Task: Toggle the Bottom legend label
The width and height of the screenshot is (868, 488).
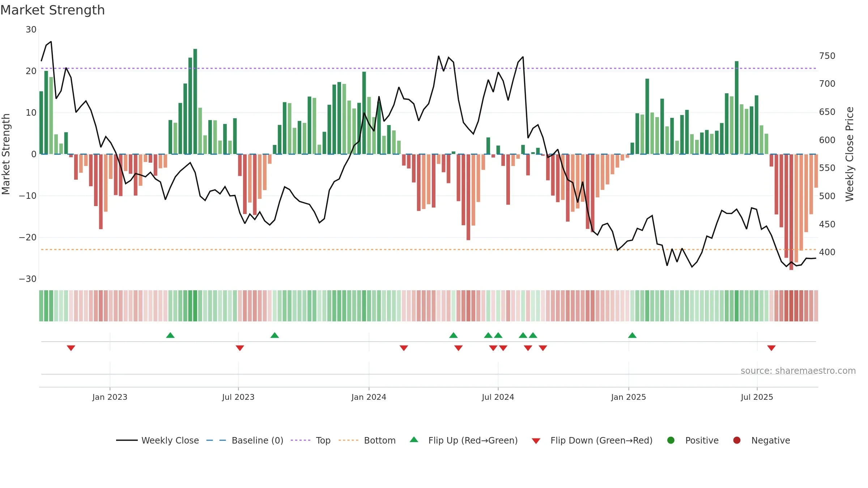Action: 380,441
